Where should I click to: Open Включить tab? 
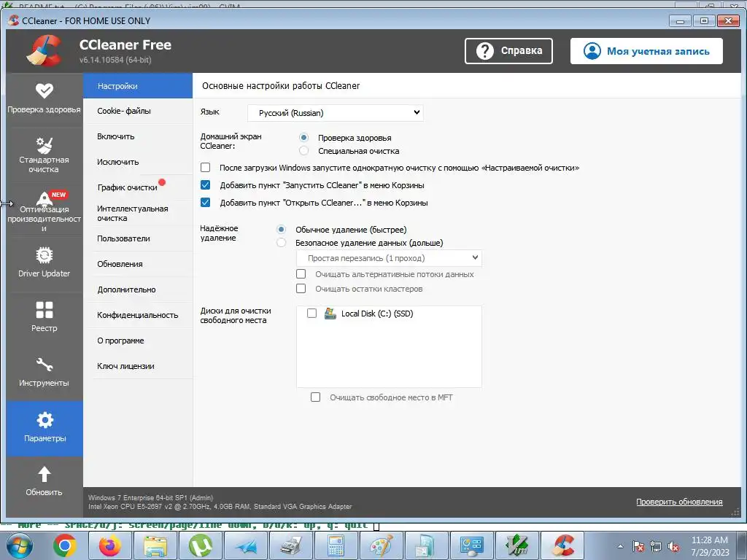pos(138,136)
